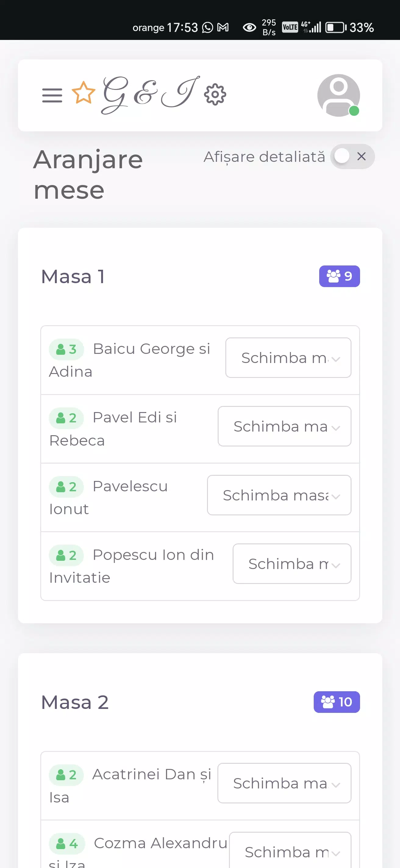Select the Masa 1 heading

pos(73,277)
